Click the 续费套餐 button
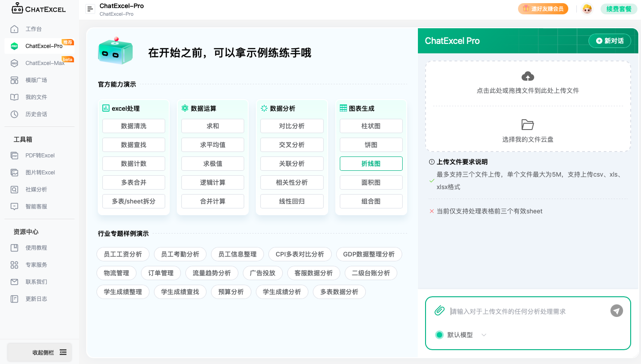 [x=619, y=9]
